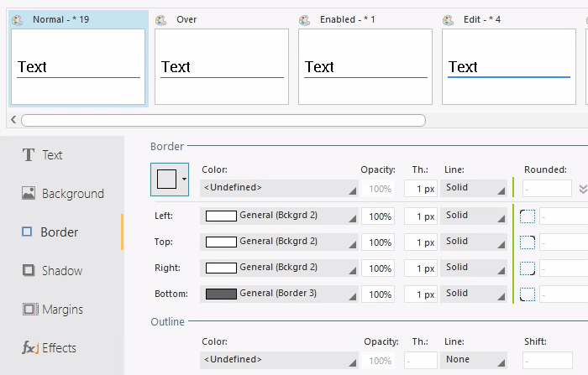The image size is (588, 375).
Task: Expand the rounded corners double chevron
Action: tap(582, 189)
